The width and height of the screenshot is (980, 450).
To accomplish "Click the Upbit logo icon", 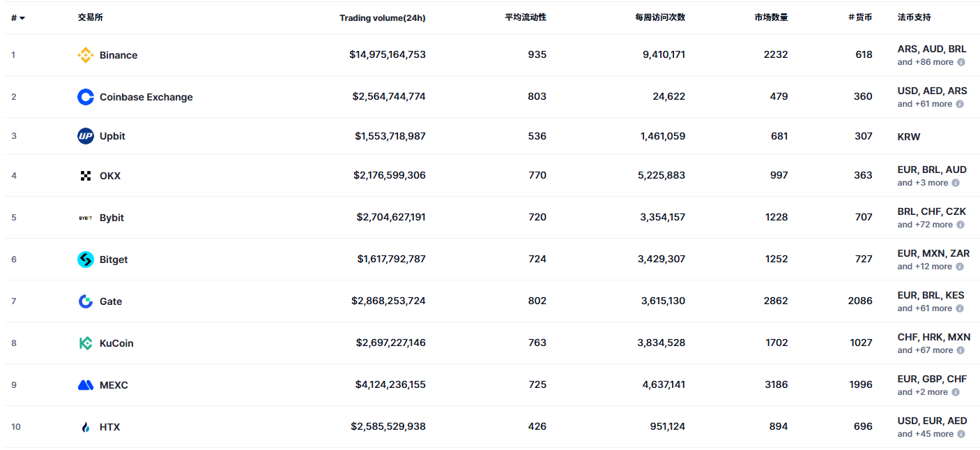I will (x=86, y=136).
